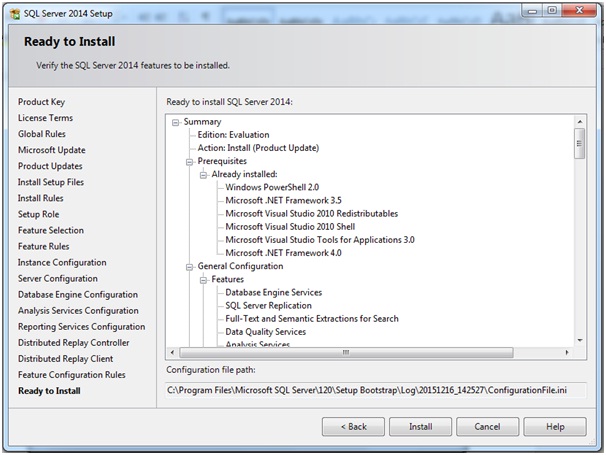Image resolution: width=606 pixels, height=455 pixels.
Task: Click the Install button
Action: pos(420,427)
